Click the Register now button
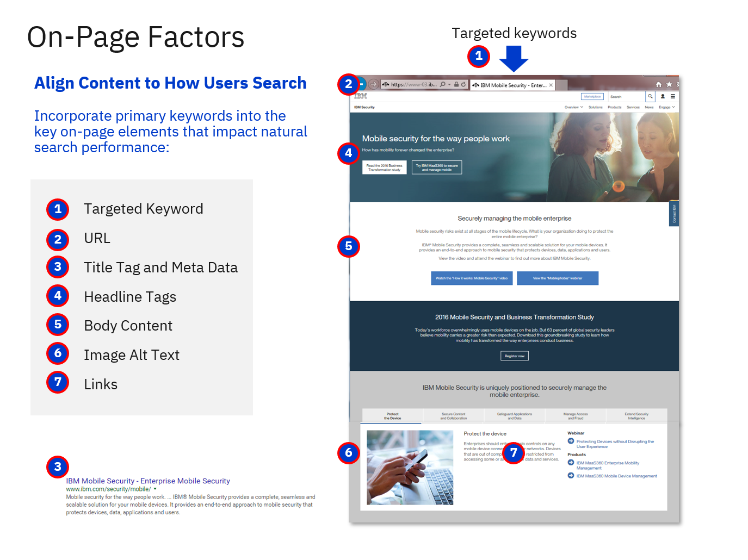This screenshot has width=748, height=560. (x=515, y=356)
